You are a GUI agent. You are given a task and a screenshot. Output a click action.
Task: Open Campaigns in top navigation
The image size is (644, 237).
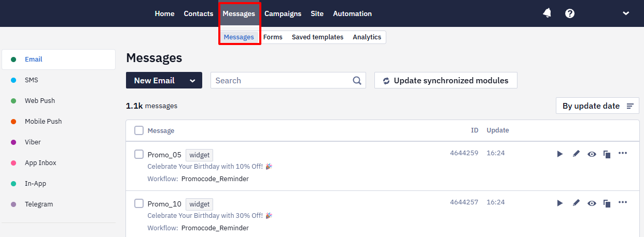pyautogui.click(x=283, y=13)
